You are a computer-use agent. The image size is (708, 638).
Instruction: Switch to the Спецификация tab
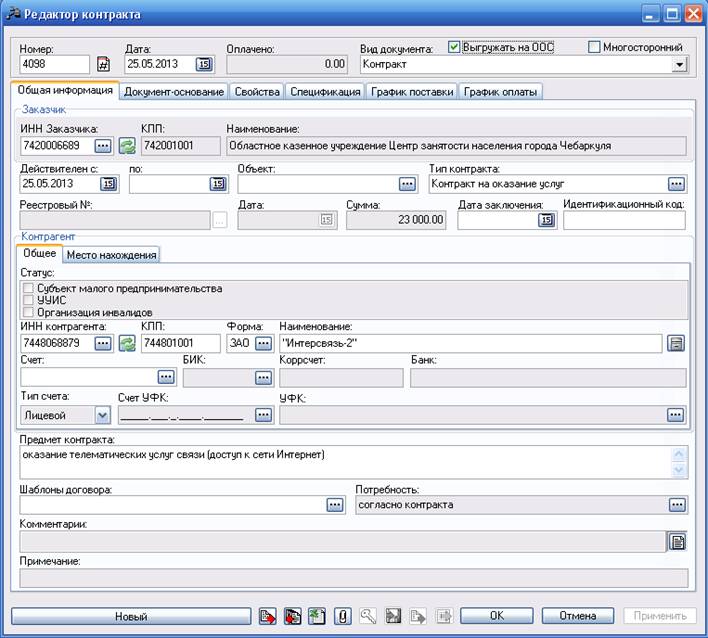pos(325,92)
